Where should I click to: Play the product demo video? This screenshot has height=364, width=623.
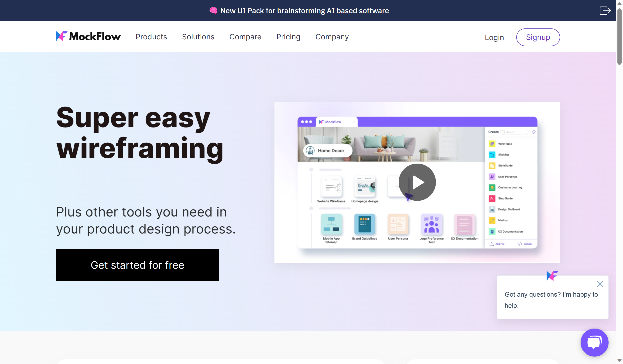[417, 182]
